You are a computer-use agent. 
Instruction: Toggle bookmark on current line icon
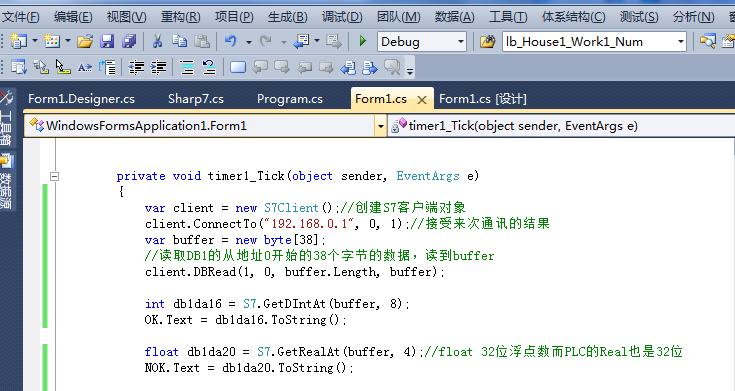pos(238,67)
